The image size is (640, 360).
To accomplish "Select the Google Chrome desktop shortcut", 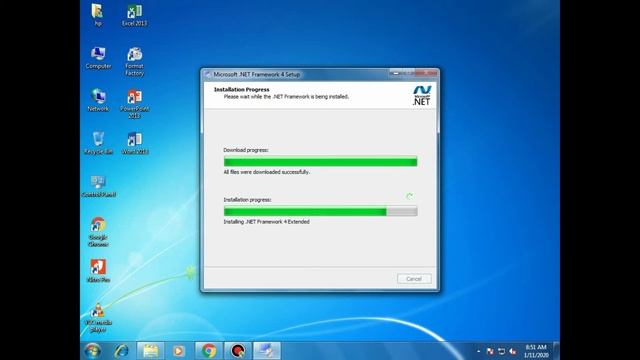I will tap(98, 231).
